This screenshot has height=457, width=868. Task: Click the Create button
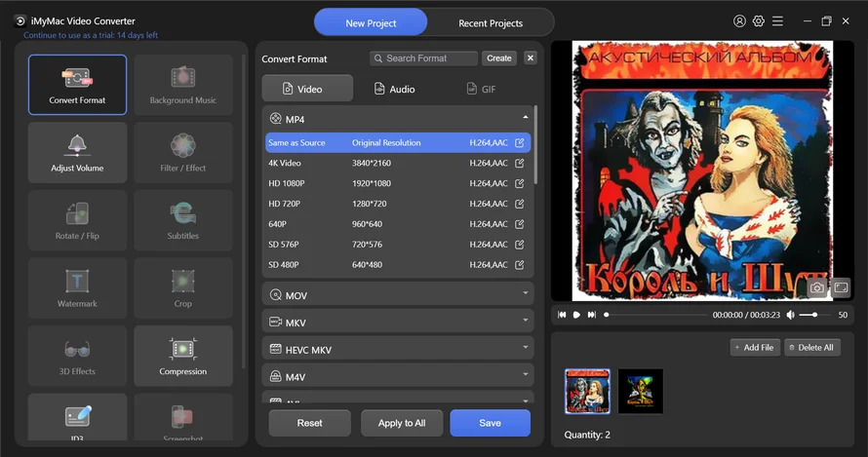pos(499,58)
